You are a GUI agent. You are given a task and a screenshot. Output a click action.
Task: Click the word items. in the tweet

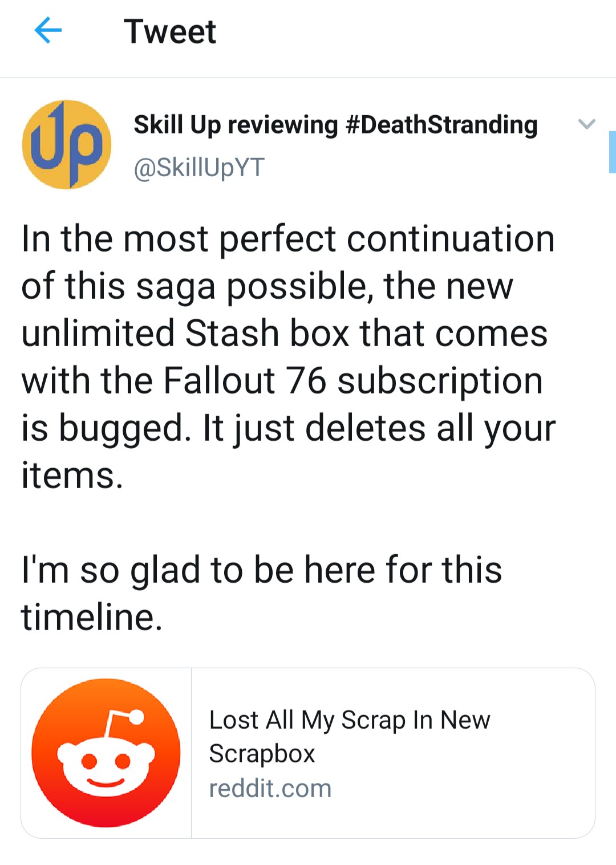pos(72,475)
